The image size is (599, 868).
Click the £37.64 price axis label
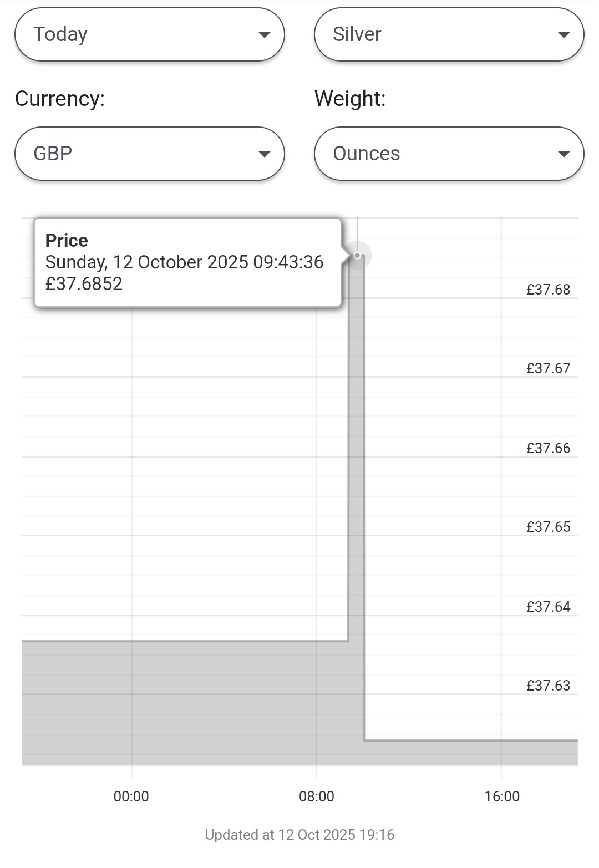point(548,607)
